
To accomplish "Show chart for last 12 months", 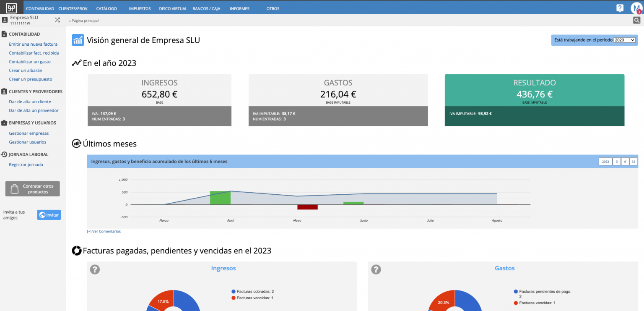I will coord(633,162).
